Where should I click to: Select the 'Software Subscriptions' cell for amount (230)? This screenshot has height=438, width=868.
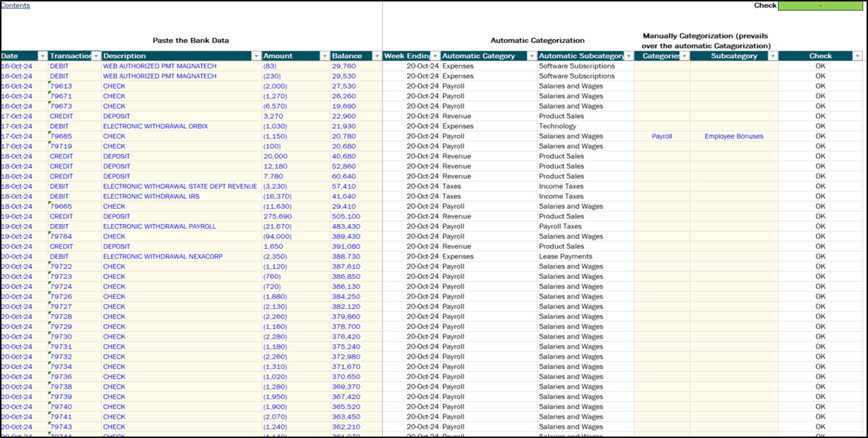(585, 76)
